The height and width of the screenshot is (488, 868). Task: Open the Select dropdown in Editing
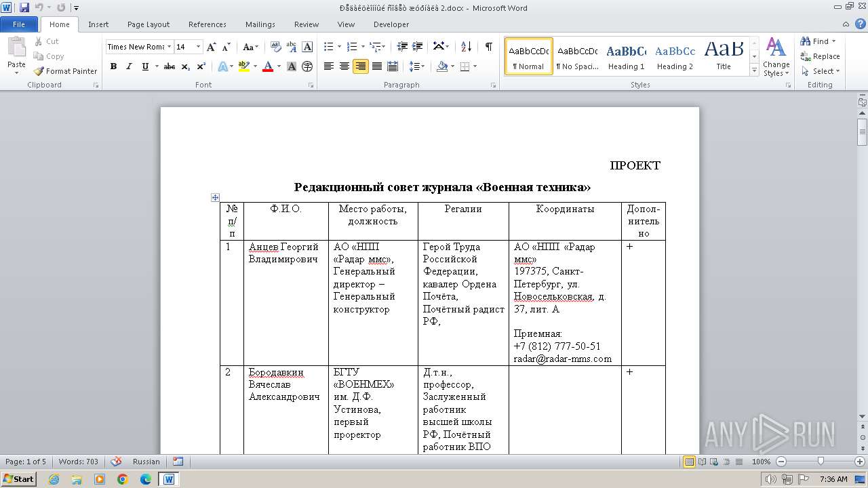tap(821, 71)
